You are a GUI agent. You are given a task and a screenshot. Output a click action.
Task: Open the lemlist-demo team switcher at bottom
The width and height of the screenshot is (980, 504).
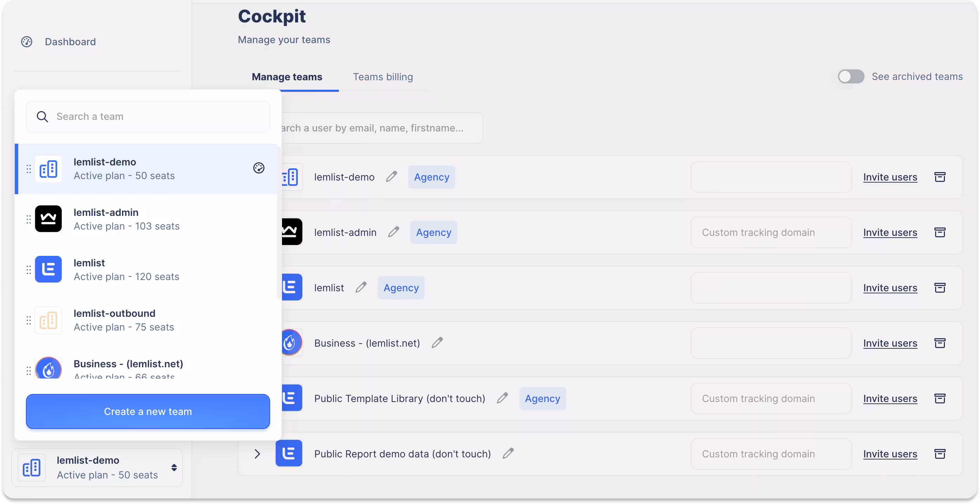[98, 467]
